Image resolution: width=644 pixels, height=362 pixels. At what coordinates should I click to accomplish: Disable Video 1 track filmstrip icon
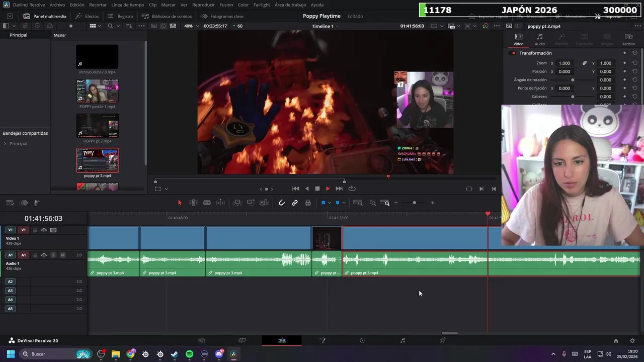click(x=53, y=230)
